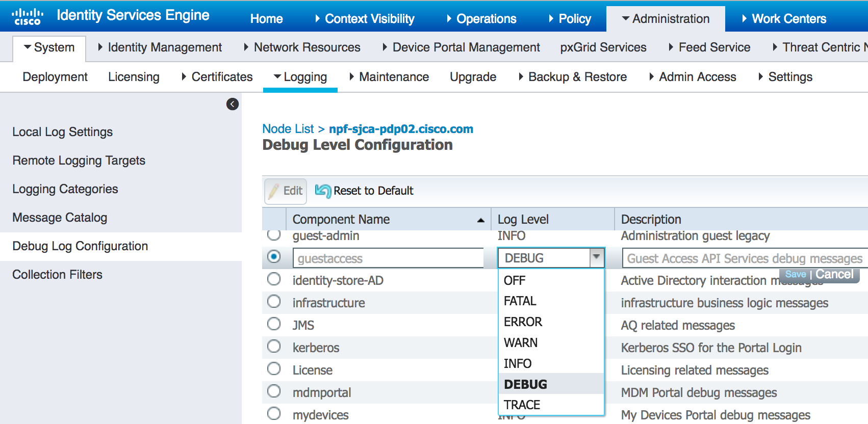Expand the Settings menu

click(785, 77)
